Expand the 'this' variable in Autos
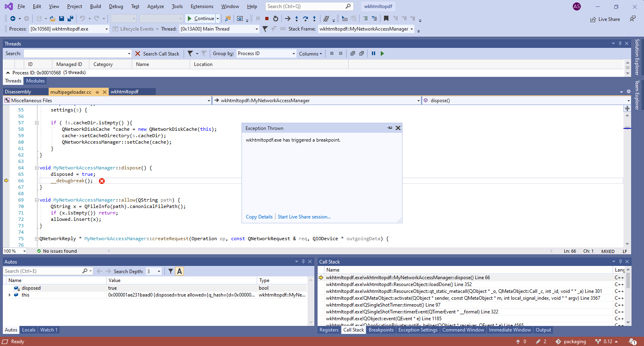Screen dimensions: 644x346 10,295
